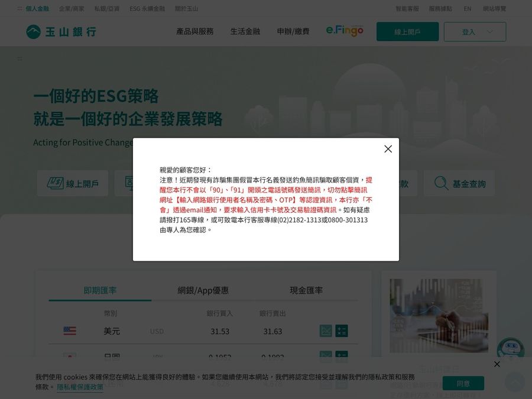Open the 生活金融 menu

click(245, 31)
